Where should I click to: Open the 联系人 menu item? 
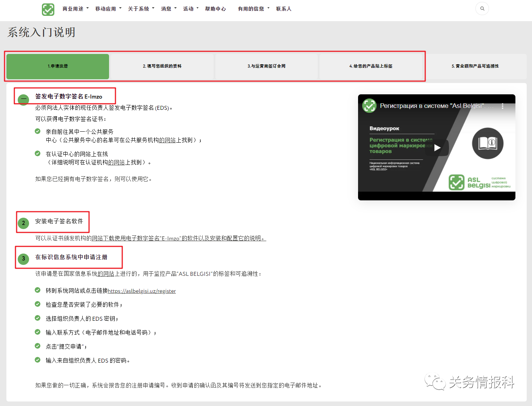pyautogui.click(x=284, y=9)
